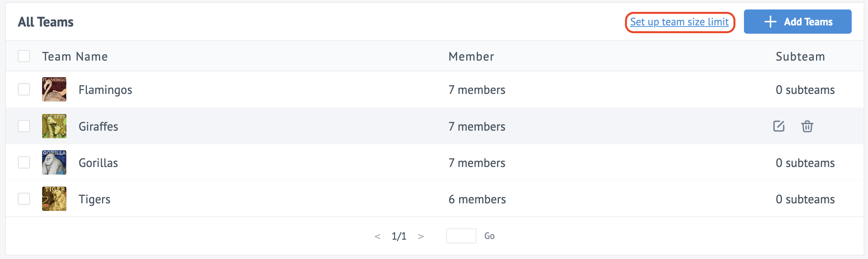View Gorillas 0 subteams entry
This screenshot has height=259, width=868.
[805, 163]
